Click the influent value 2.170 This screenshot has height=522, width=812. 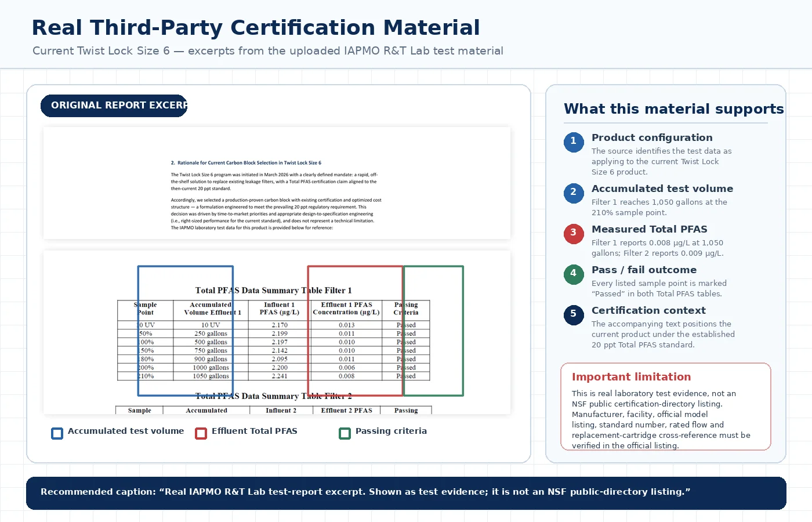click(x=280, y=325)
